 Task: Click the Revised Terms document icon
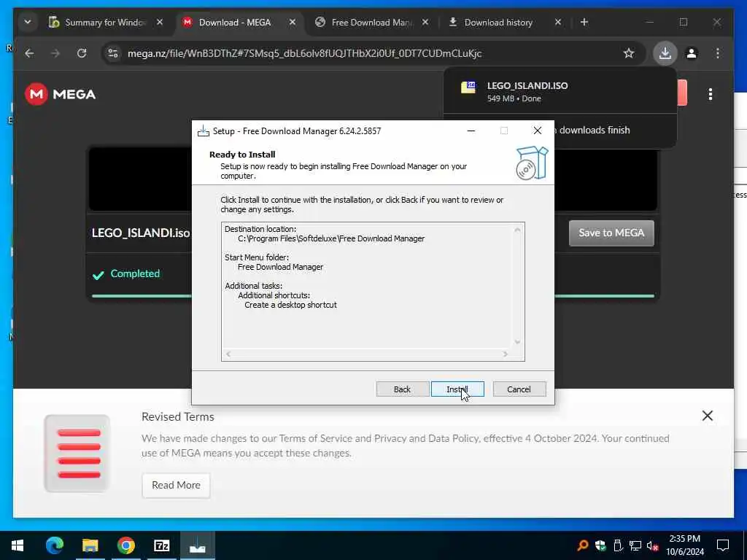click(x=77, y=454)
